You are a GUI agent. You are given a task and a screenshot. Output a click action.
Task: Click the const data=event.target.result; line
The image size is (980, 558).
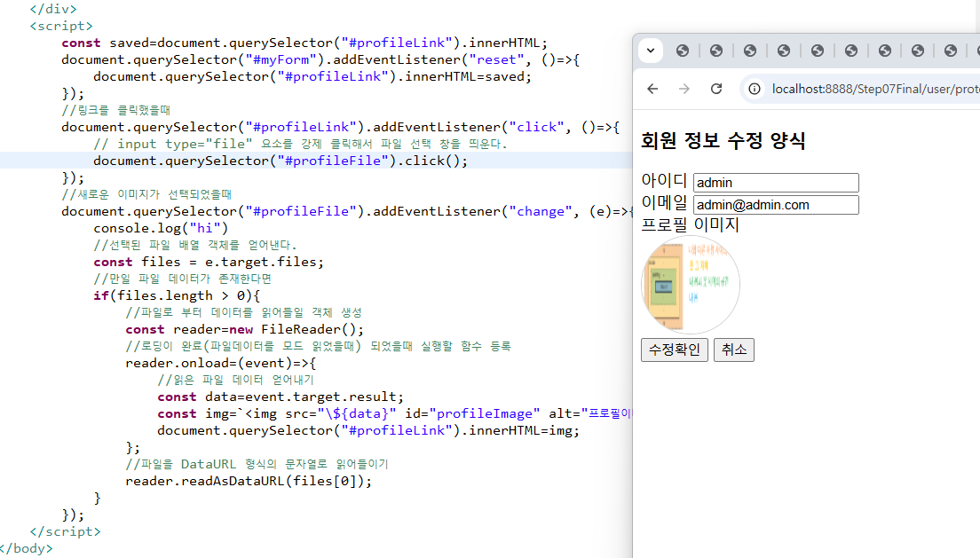tap(281, 397)
